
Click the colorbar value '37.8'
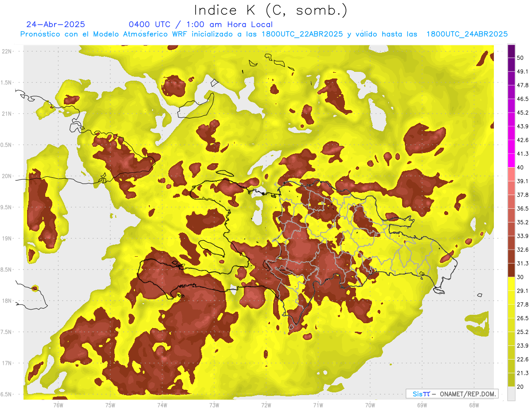(522, 195)
